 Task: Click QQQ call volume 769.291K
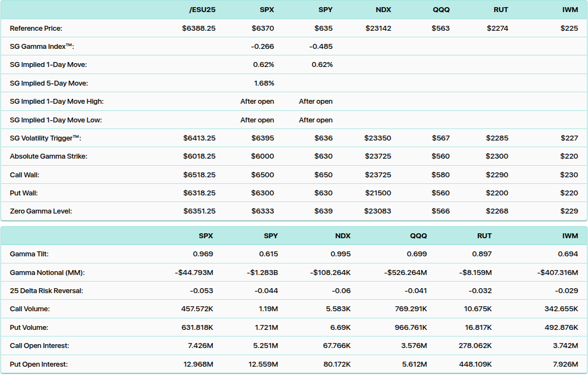pyautogui.click(x=411, y=309)
